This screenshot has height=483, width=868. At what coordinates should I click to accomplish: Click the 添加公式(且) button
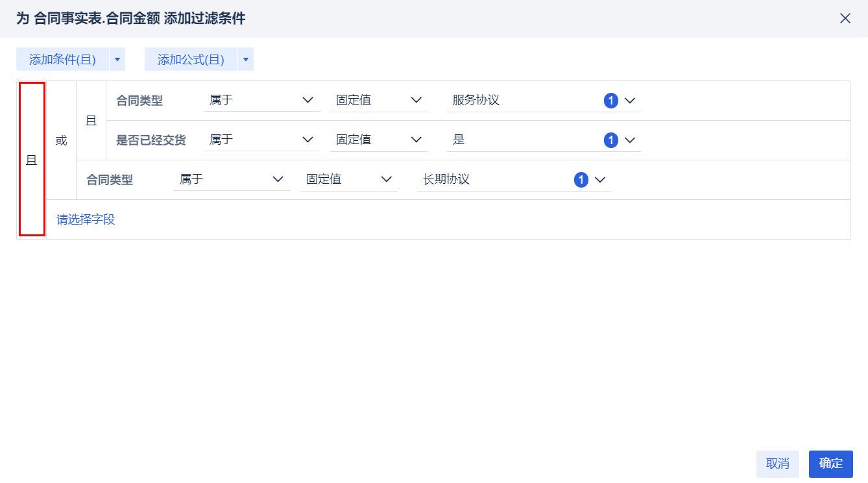click(191, 60)
